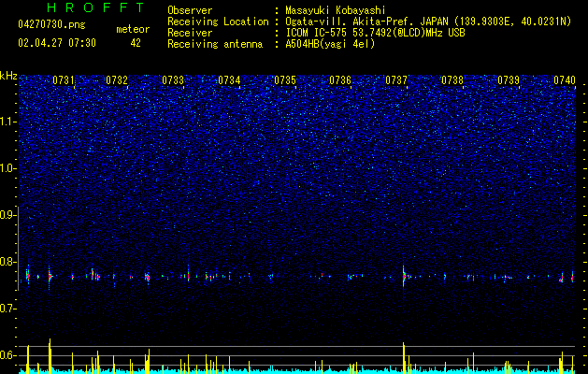Click the date stamp 02.04.27 07:30

click(57, 43)
